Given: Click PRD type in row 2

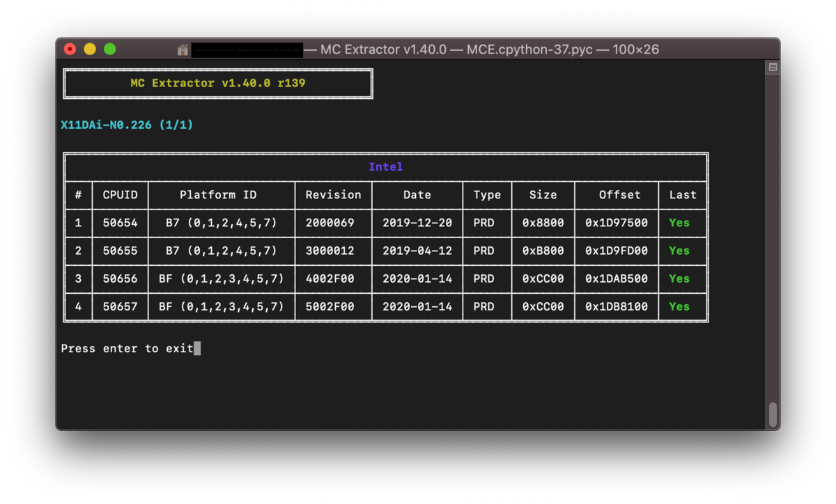Looking at the screenshot, I should tap(483, 251).
